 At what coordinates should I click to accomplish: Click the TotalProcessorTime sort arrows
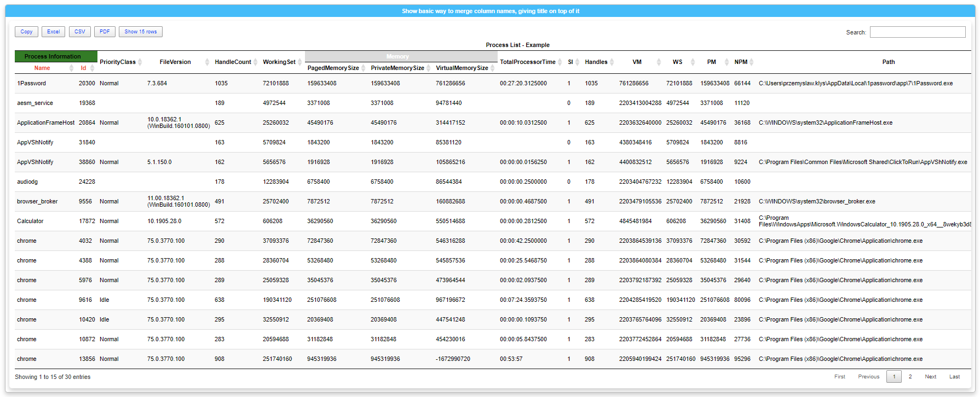pos(560,62)
